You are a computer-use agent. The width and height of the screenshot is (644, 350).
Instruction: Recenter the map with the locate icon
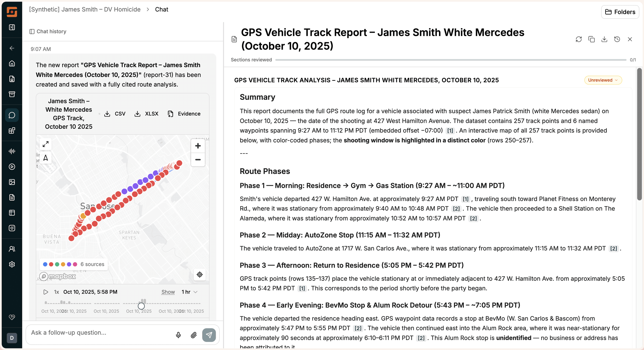click(200, 275)
